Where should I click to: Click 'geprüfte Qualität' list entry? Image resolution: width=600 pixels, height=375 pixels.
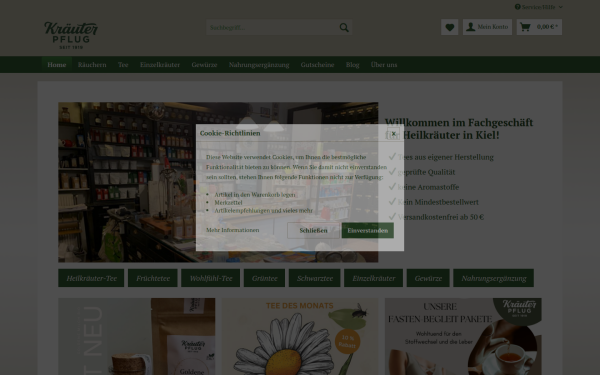(426, 172)
